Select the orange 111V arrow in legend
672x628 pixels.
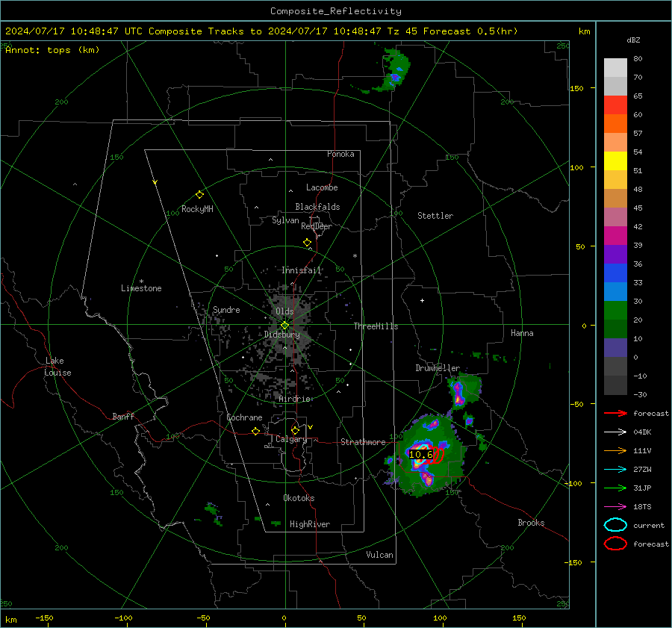[615, 450]
